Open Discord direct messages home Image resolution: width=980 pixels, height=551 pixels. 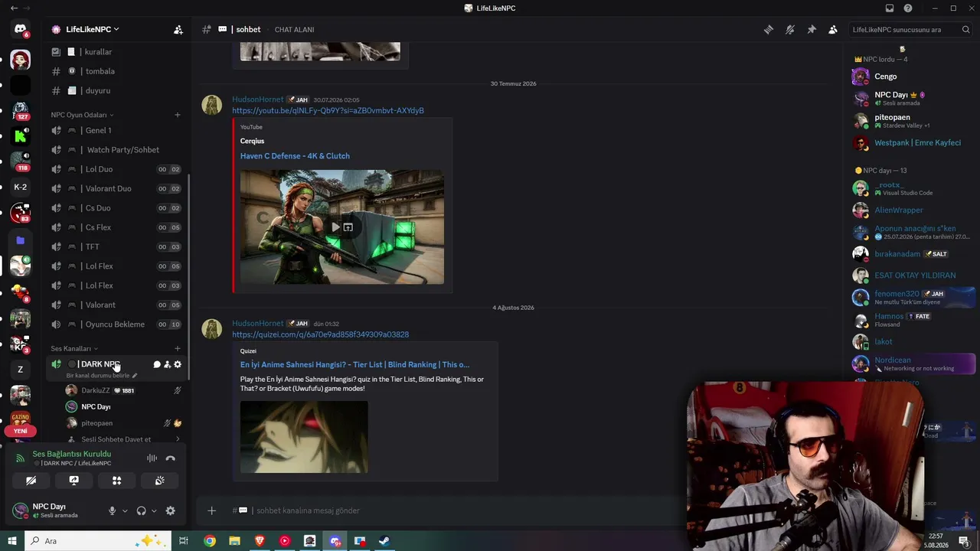pyautogui.click(x=21, y=29)
